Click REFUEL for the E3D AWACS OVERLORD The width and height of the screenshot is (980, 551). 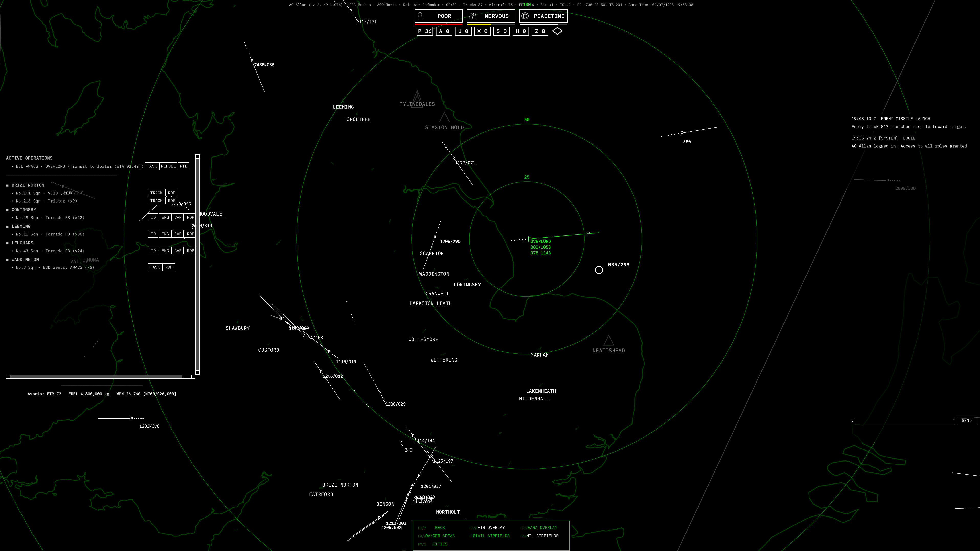point(168,166)
